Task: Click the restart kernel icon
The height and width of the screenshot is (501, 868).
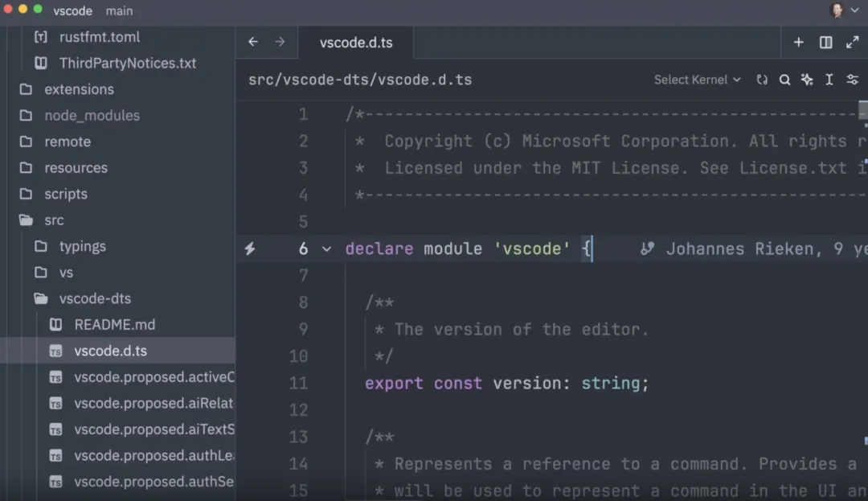Action: click(762, 80)
